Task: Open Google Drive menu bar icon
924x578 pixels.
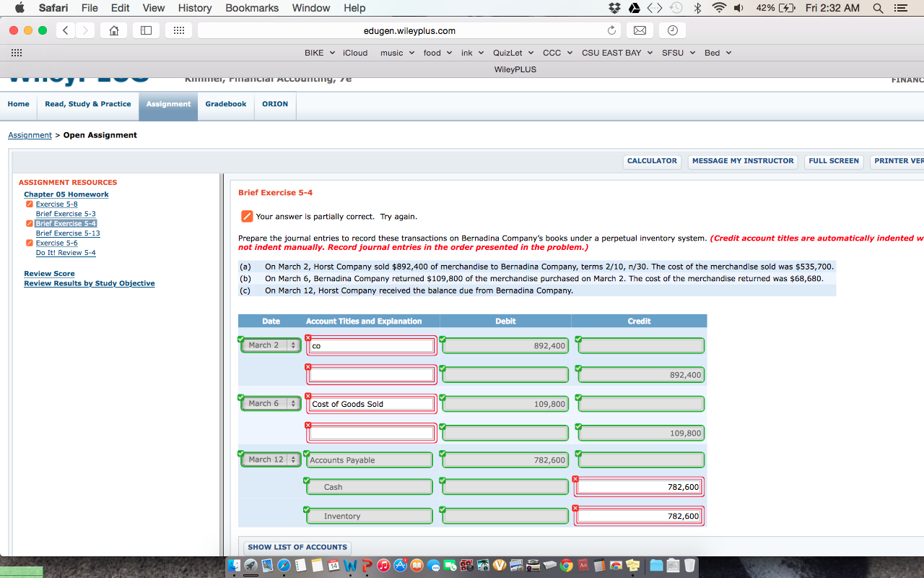Action: [x=634, y=8]
